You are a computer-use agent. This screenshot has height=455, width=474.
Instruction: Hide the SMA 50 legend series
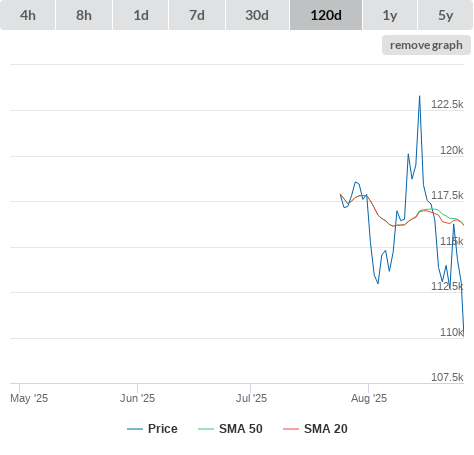241,429
